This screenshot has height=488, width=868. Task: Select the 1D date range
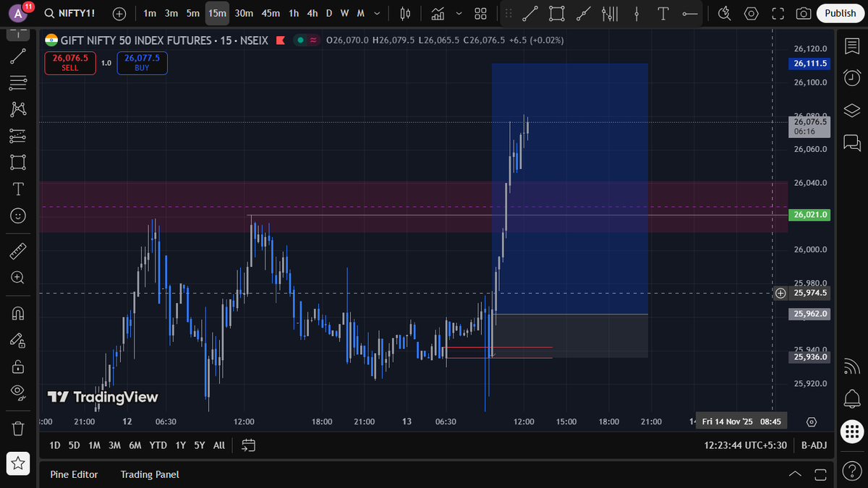pyautogui.click(x=55, y=445)
